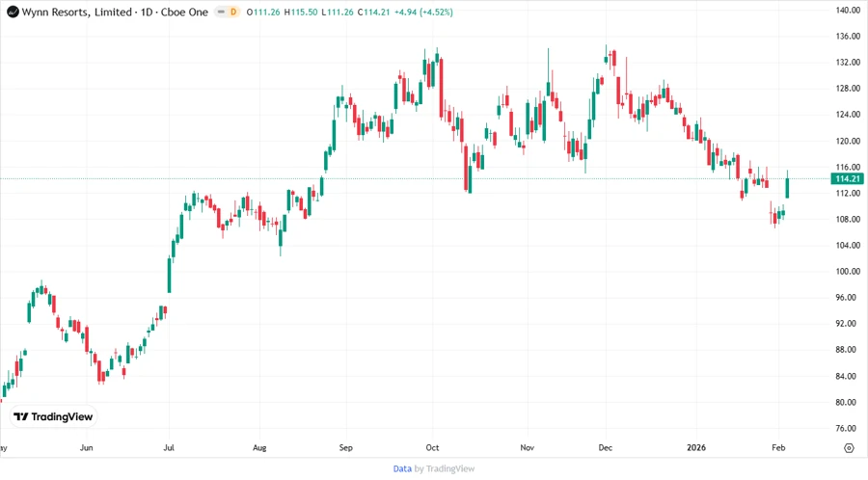Click the 116.00 price axis label

pyautogui.click(x=848, y=167)
